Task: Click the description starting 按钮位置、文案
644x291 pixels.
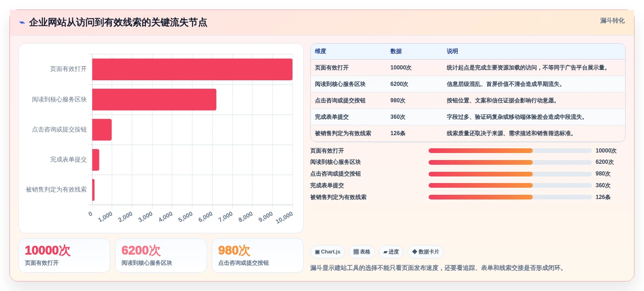Action: pyautogui.click(x=503, y=100)
